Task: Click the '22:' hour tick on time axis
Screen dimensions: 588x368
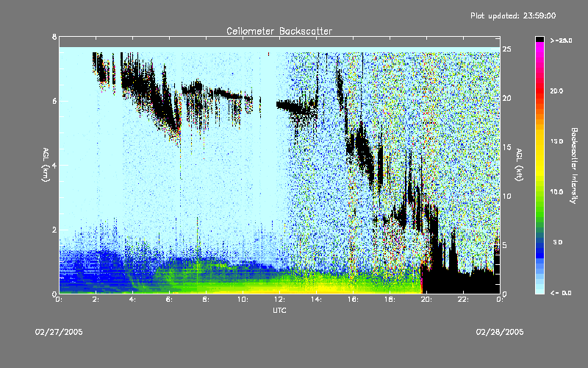Action: pos(463,300)
